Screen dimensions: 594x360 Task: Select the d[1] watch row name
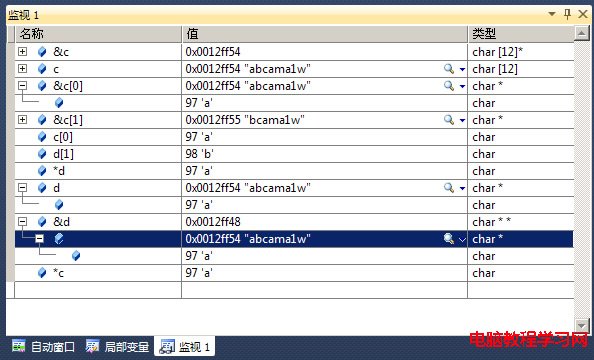(63, 154)
